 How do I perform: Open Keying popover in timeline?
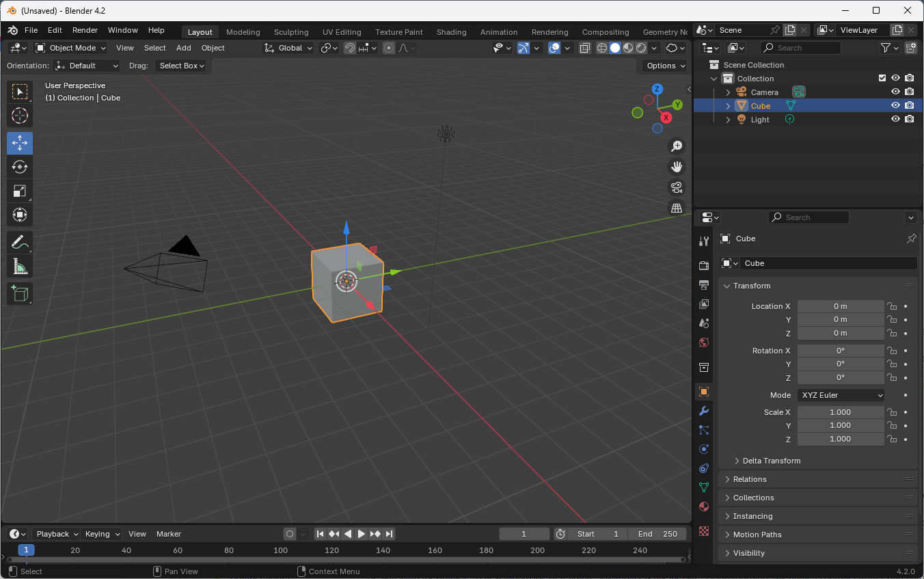pos(102,534)
